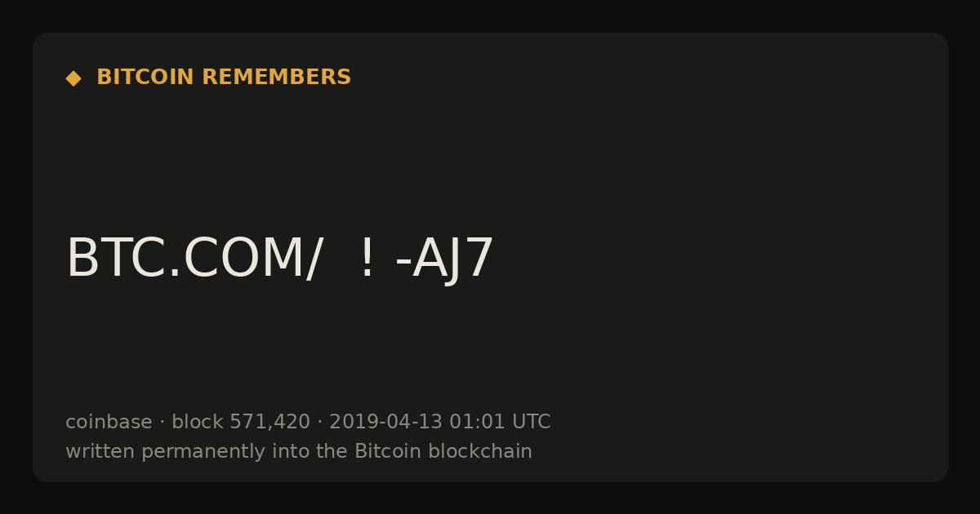Click the -AJ7 text in the message
Screen dimensions: 980x514
[444, 260]
